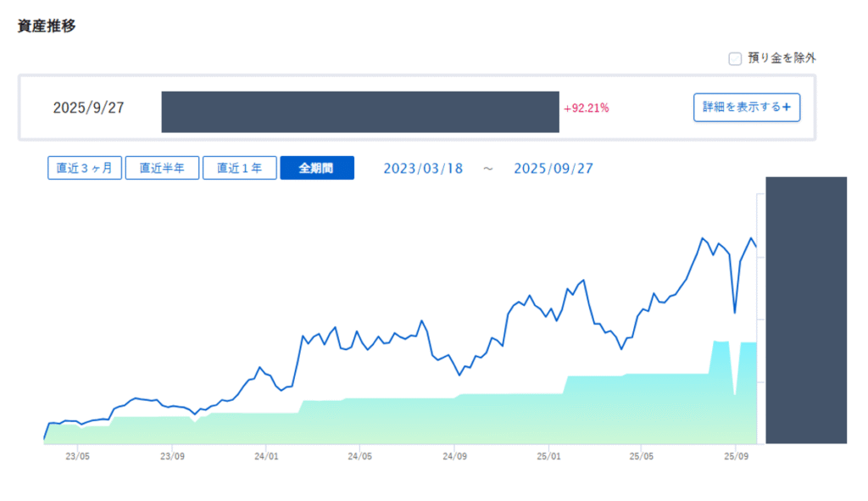Click the 23/05 x-axis label

[78, 456]
